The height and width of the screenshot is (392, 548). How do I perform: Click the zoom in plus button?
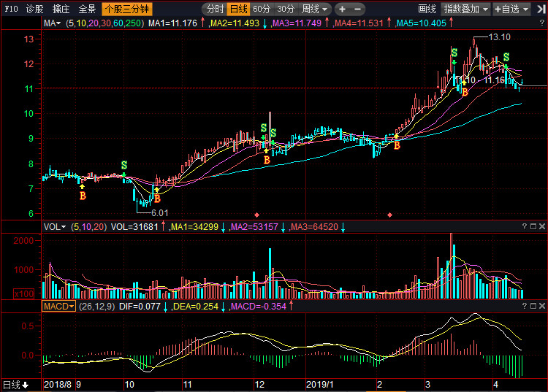pyautogui.click(x=343, y=9)
